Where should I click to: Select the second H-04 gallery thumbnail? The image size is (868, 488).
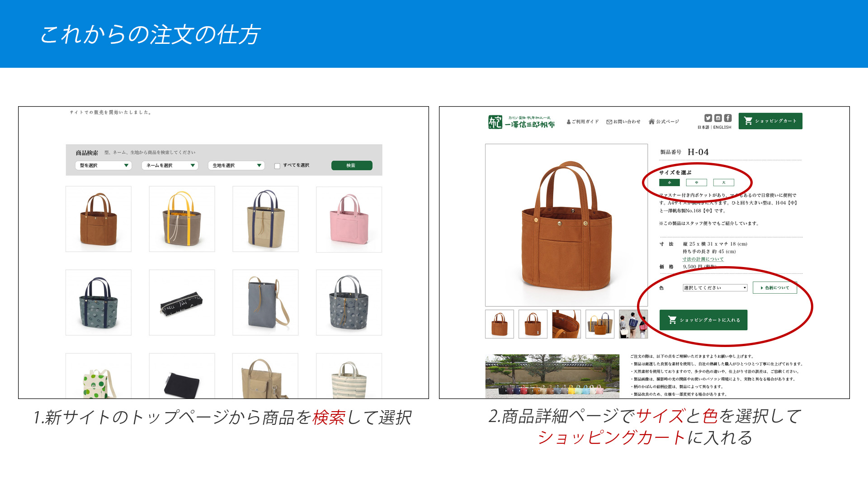pos(533,324)
